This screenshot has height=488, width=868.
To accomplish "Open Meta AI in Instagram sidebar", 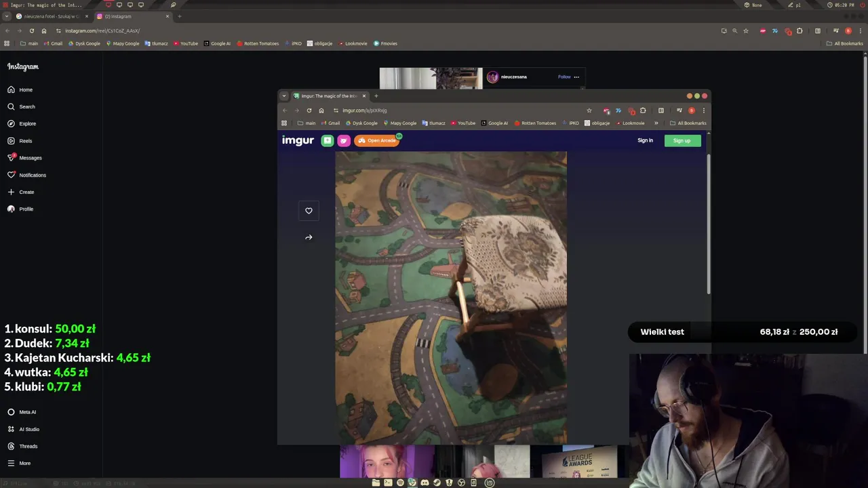I will (22, 412).
